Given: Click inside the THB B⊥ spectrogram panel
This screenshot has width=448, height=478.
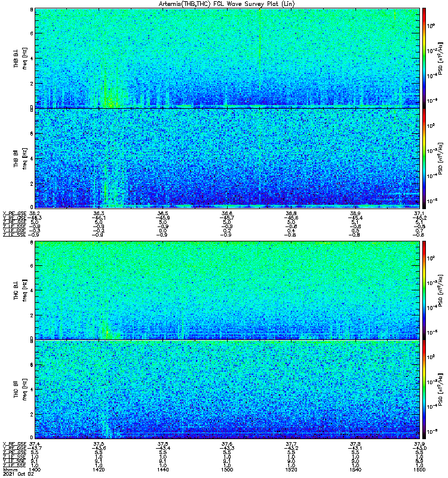Looking at the screenshot, I should (227, 58).
